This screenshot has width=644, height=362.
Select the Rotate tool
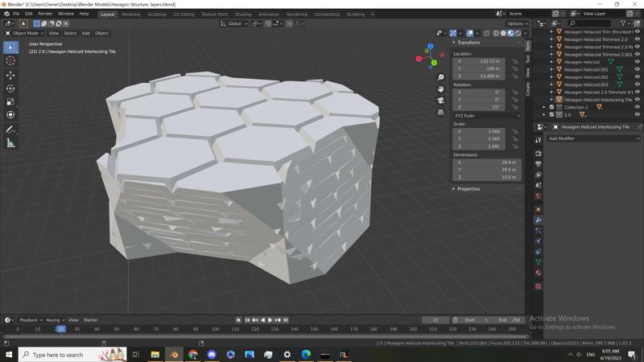[10, 88]
